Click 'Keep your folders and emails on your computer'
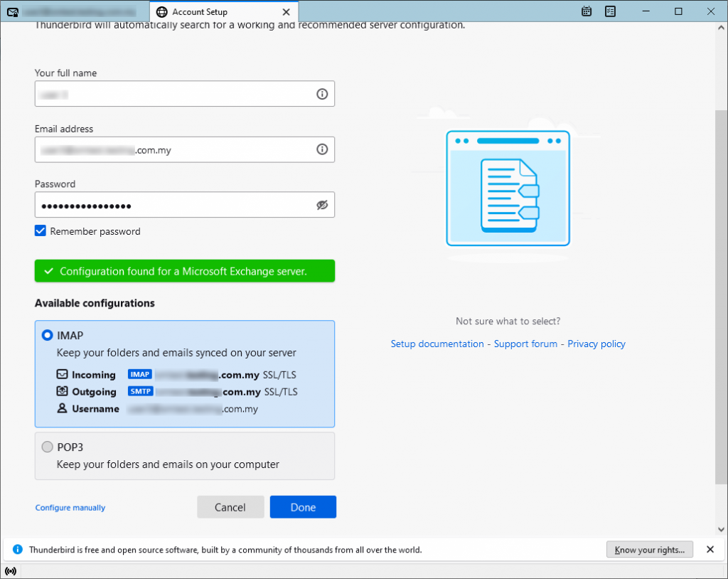 point(168,464)
